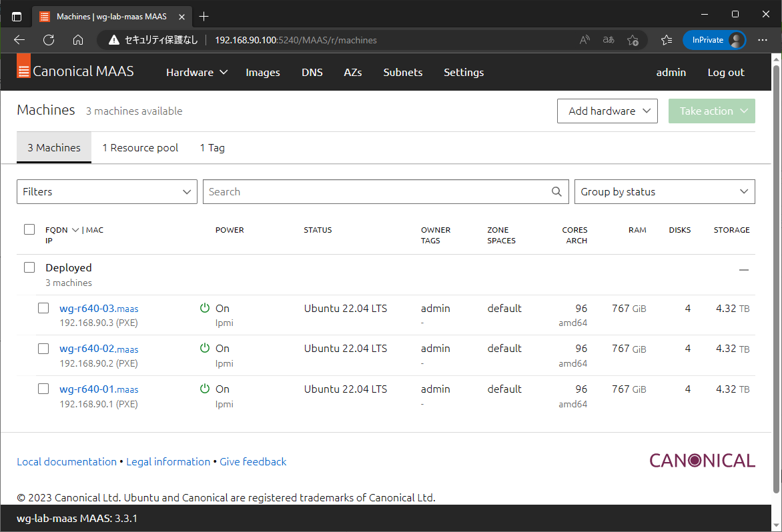Go to the DNS page
This screenshot has height=532, width=782.
[312, 72]
